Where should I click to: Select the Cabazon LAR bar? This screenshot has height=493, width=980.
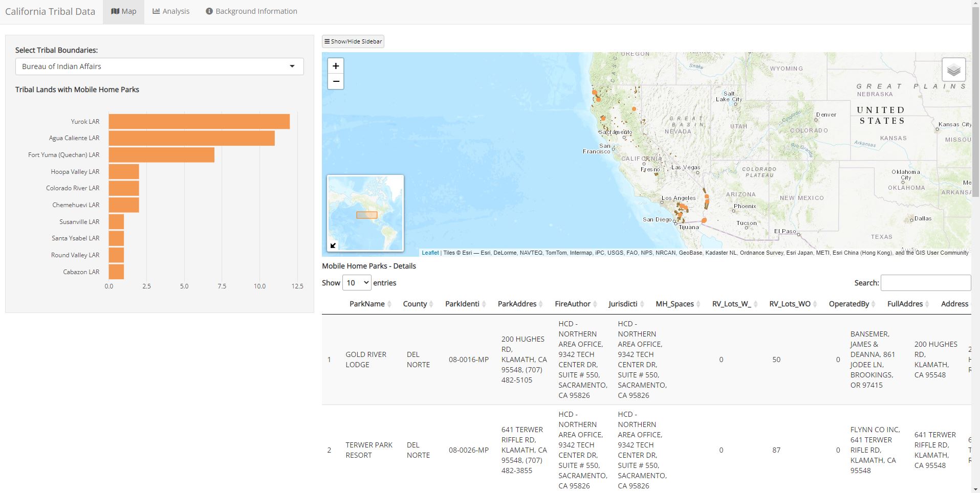point(116,272)
